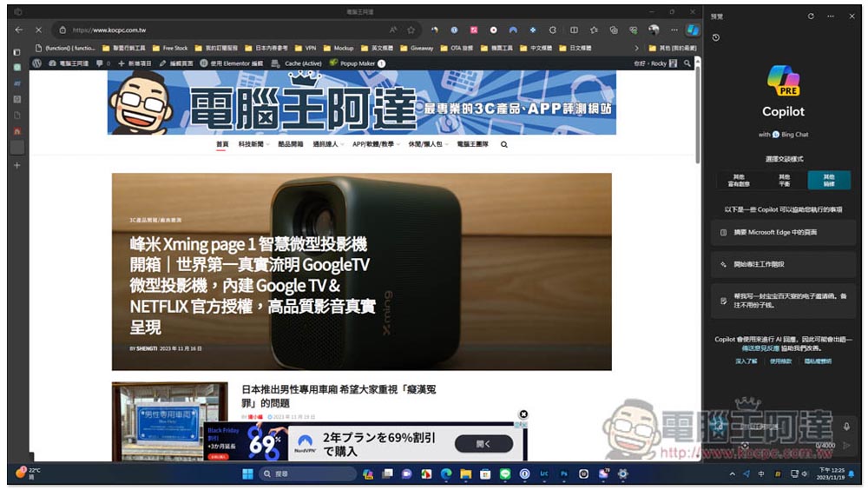
Task: Select the creative conversation style
Action: click(x=738, y=180)
